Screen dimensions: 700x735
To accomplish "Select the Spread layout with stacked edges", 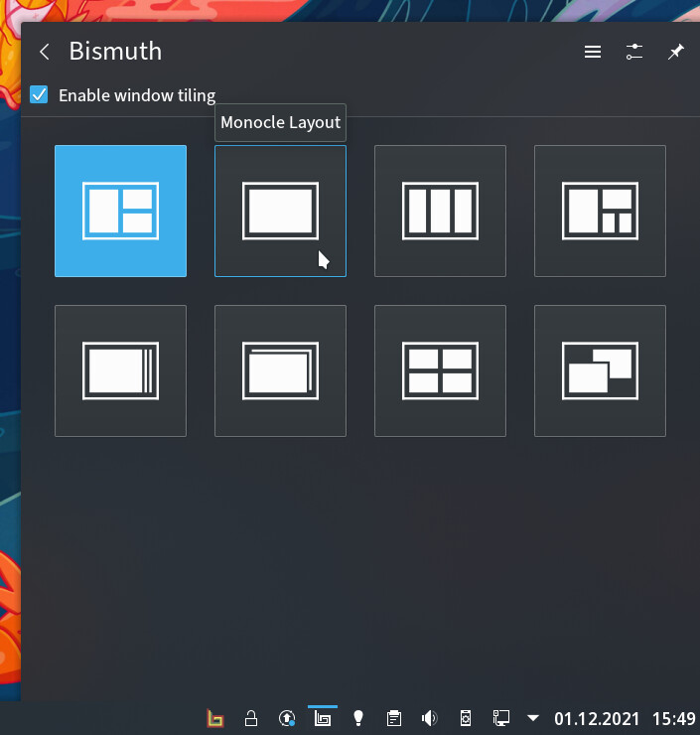I will pyautogui.click(x=120, y=370).
